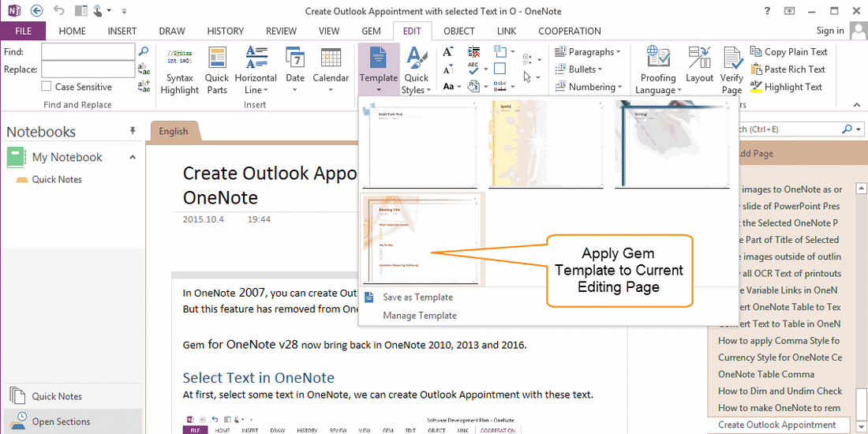Open Syntax Highlight tool
The width and height of the screenshot is (868, 434).
(179, 70)
